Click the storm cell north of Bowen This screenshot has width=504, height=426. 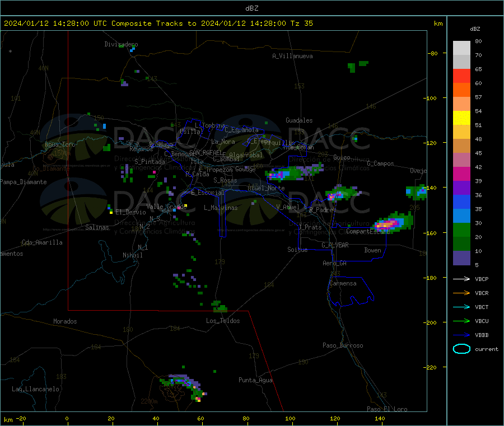pos(394,222)
